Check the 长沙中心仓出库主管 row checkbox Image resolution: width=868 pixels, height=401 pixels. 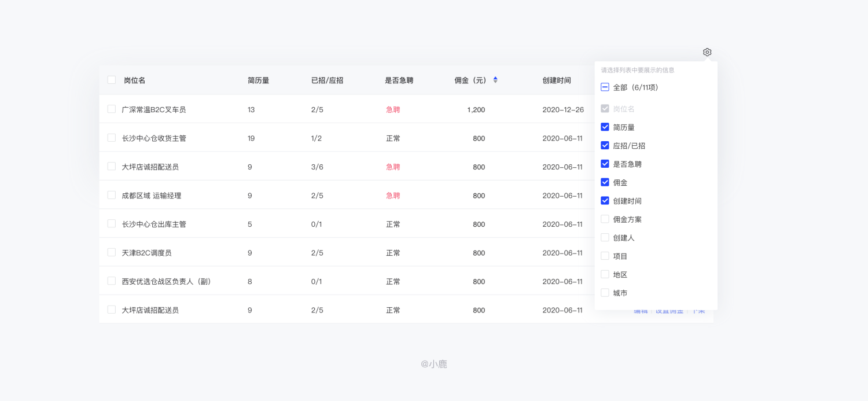pos(112,223)
